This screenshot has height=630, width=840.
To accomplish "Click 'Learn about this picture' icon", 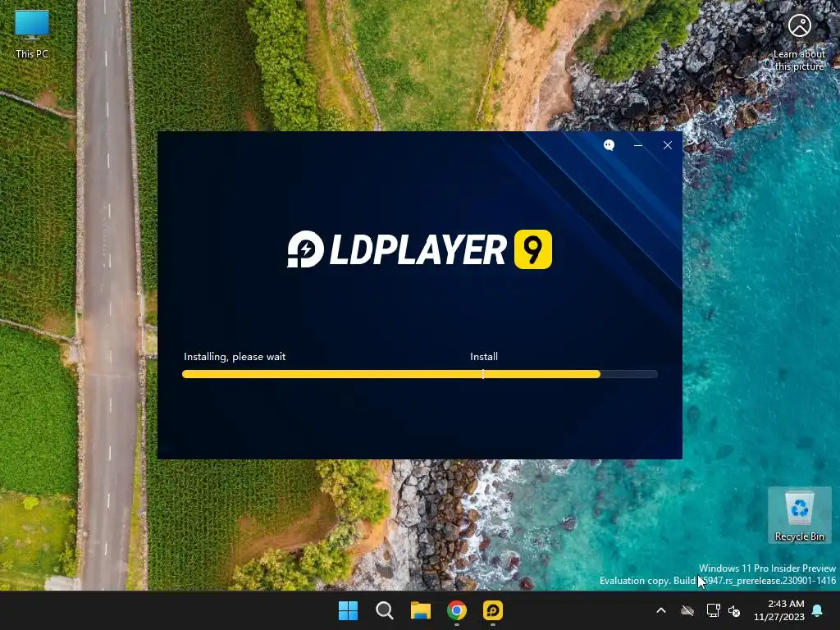I will point(799,42).
